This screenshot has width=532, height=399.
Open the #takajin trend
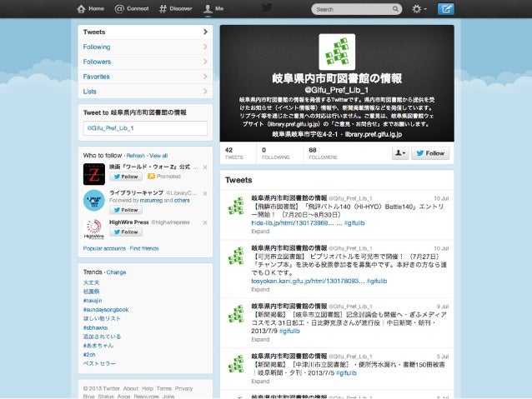click(x=93, y=301)
